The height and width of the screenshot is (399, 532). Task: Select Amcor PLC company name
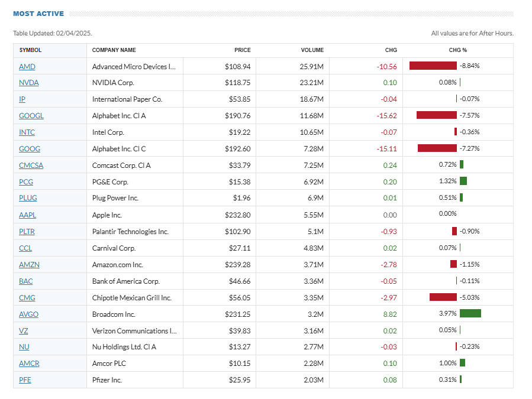tap(109, 364)
